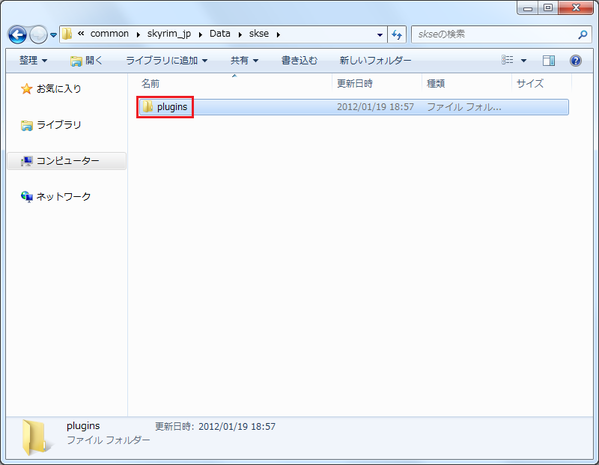Expand the arrow after common breadcrumb
Image resolution: width=599 pixels, height=465 pixels.
pos(138,34)
